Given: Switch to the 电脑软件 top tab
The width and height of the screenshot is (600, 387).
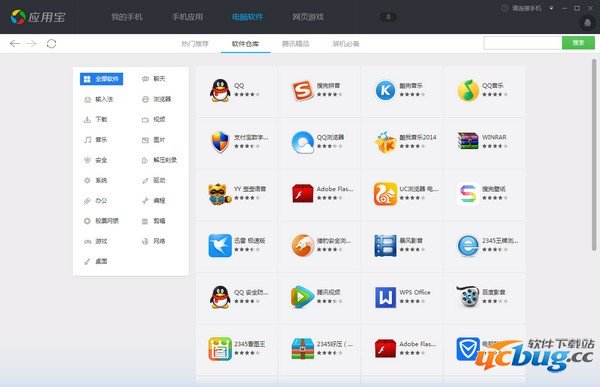Looking at the screenshot, I should [x=247, y=17].
